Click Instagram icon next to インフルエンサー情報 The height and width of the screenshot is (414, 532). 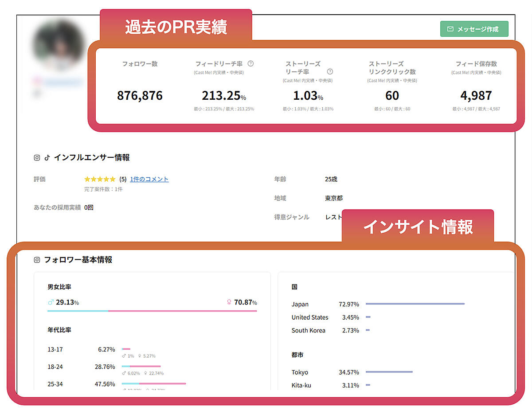37,157
